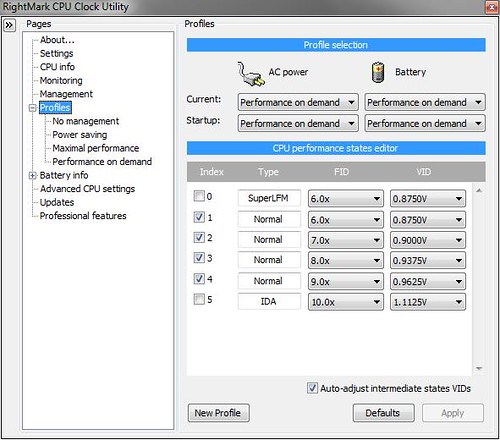Open FID dropdown showing 8.0x

pyautogui.click(x=346, y=260)
